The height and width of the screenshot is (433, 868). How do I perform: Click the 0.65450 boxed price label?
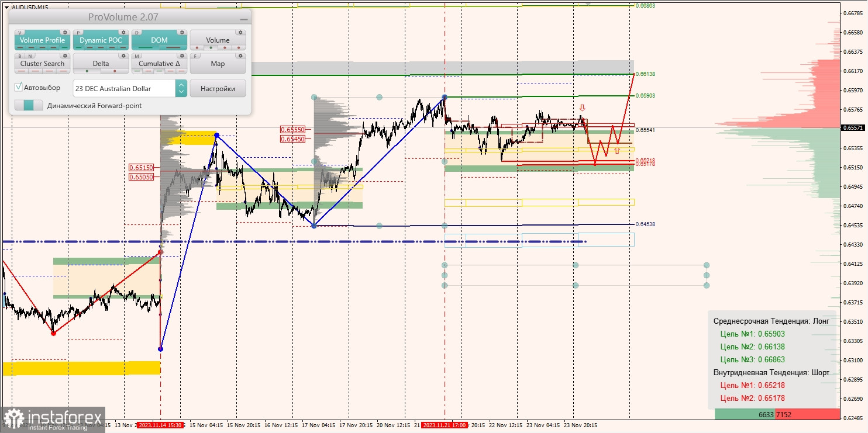point(292,139)
